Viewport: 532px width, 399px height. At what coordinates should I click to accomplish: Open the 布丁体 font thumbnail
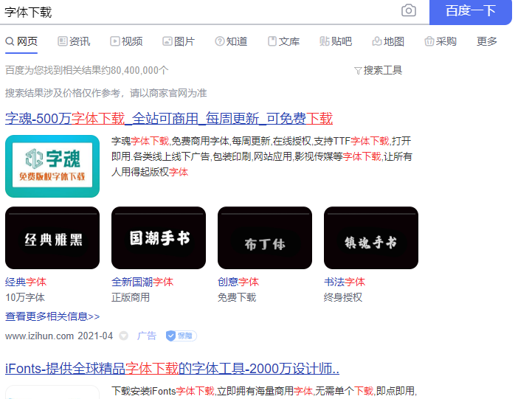point(265,238)
